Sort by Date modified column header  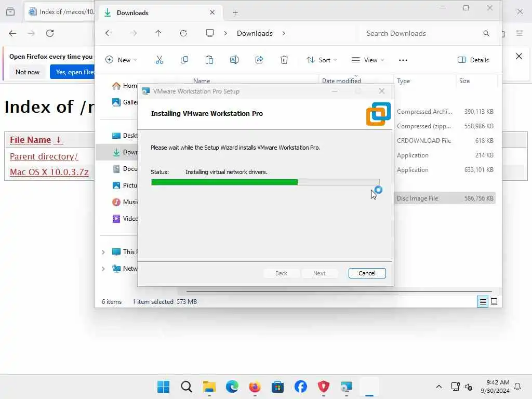coord(341,81)
